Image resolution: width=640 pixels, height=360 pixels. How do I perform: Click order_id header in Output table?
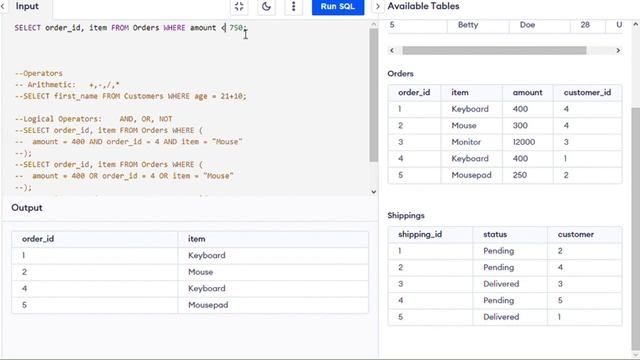coord(38,239)
